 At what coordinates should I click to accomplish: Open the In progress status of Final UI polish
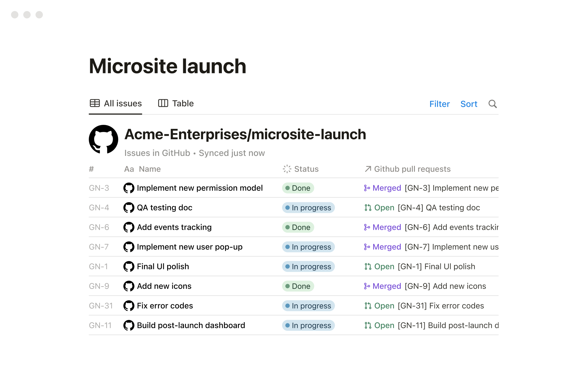click(308, 267)
